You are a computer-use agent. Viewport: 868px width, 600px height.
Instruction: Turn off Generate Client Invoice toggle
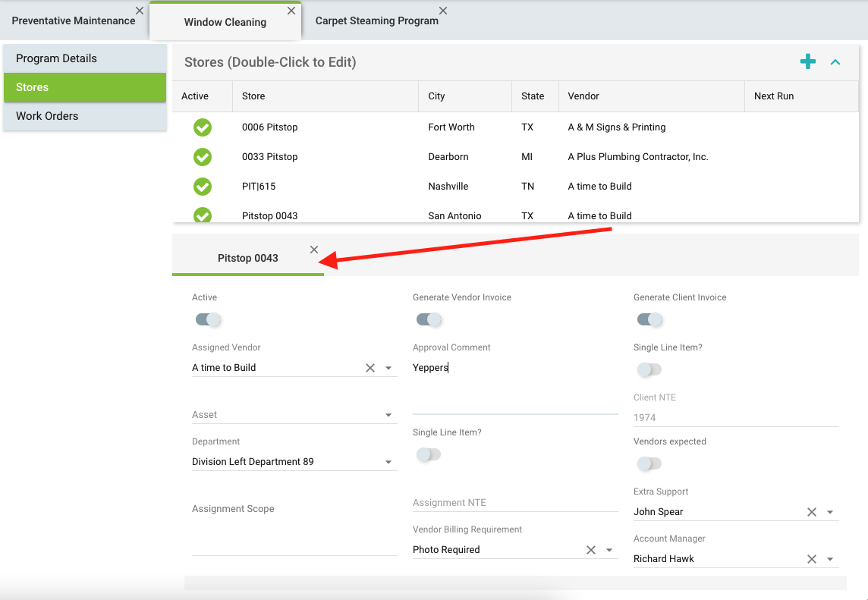tap(649, 319)
